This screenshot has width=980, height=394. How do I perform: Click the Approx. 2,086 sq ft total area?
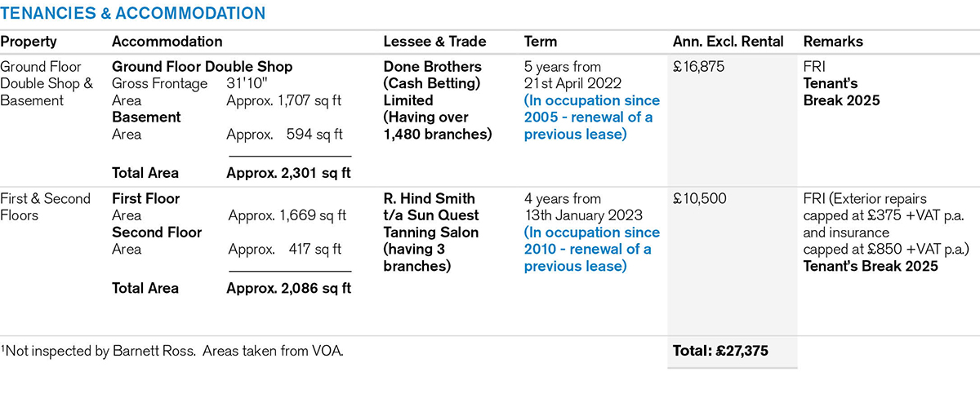[x=288, y=288]
